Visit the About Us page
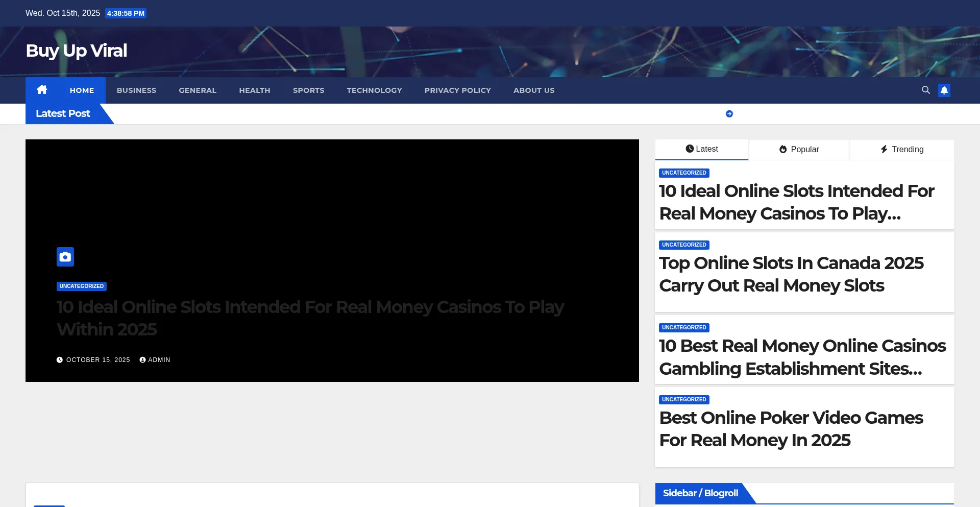This screenshot has height=507, width=980. pos(533,90)
